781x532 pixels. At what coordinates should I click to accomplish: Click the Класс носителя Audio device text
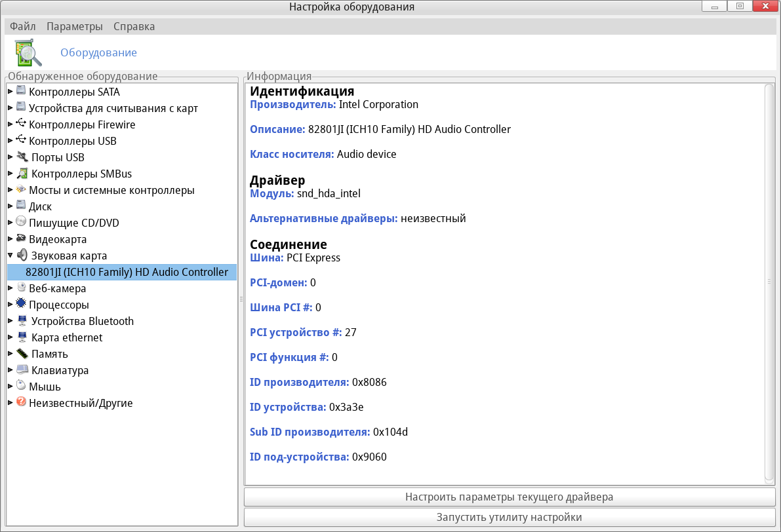[323, 154]
